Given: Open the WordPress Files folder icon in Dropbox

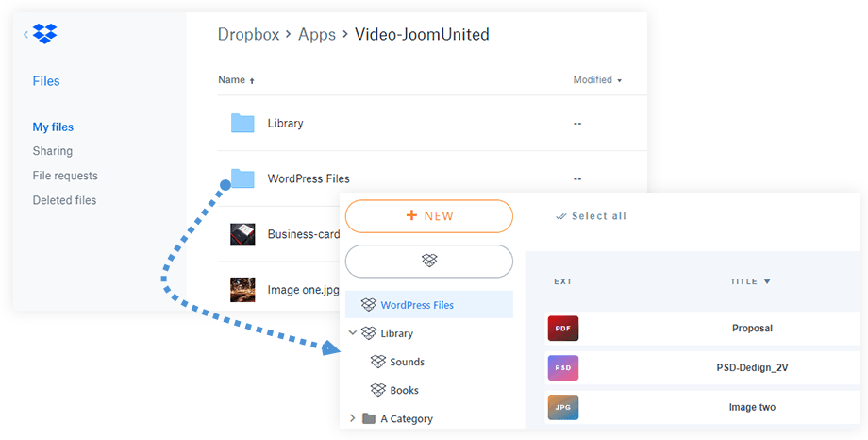Looking at the screenshot, I should coord(242,178).
